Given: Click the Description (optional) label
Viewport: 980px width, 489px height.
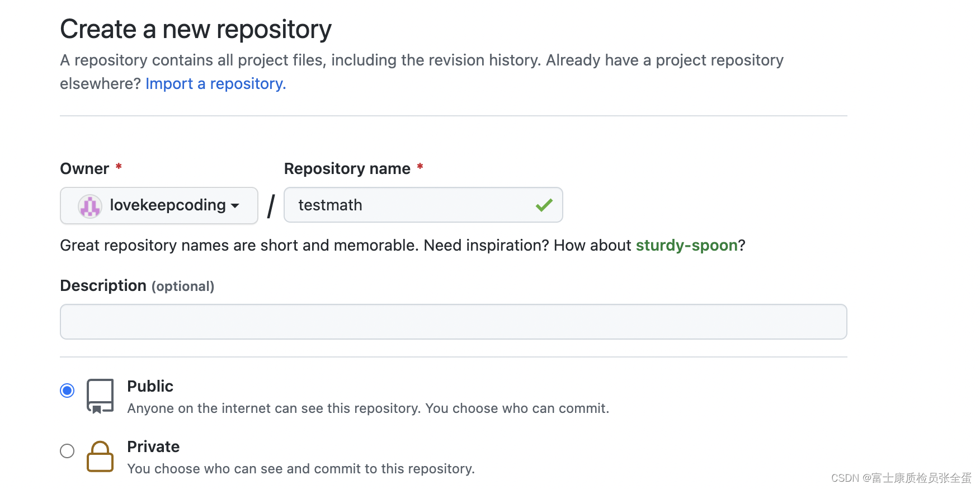Looking at the screenshot, I should pyautogui.click(x=137, y=286).
